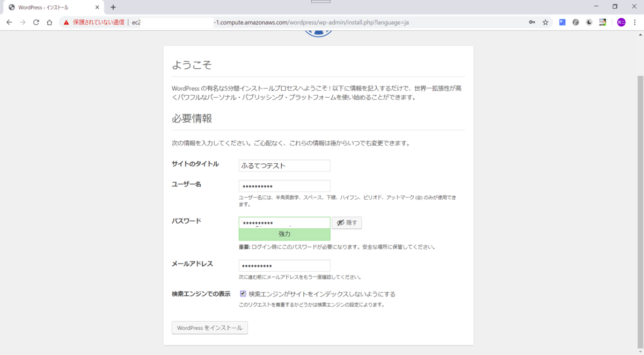Open the Chrome three-dot menu

[x=635, y=23]
